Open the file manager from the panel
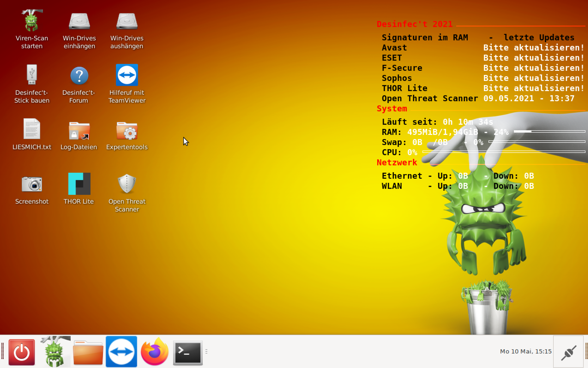 tap(88, 352)
